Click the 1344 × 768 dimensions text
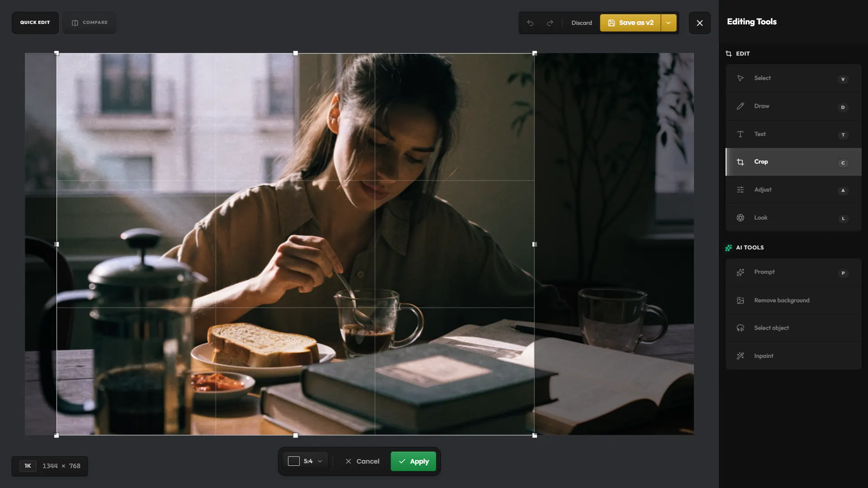The height and width of the screenshot is (488, 868). coord(61,466)
